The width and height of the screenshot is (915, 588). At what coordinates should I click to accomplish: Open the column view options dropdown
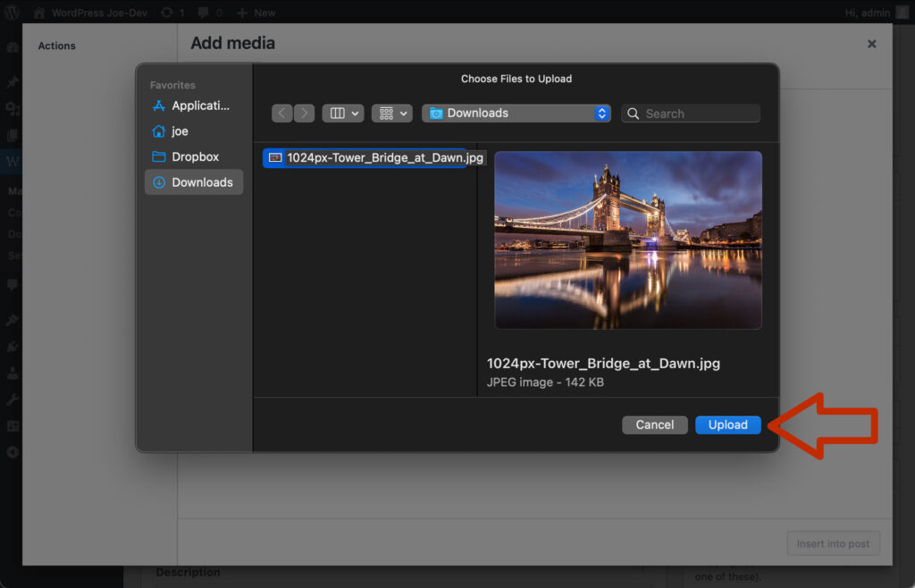[x=343, y=113]
